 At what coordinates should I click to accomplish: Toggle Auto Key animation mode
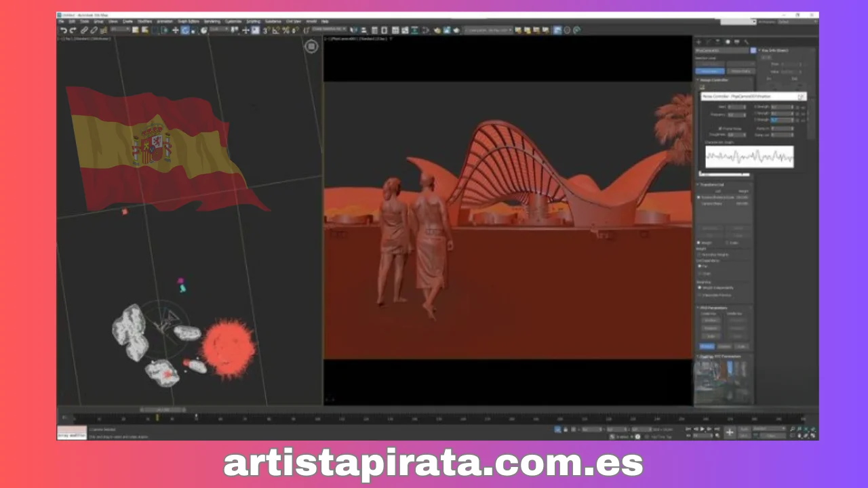click(743, 428)
